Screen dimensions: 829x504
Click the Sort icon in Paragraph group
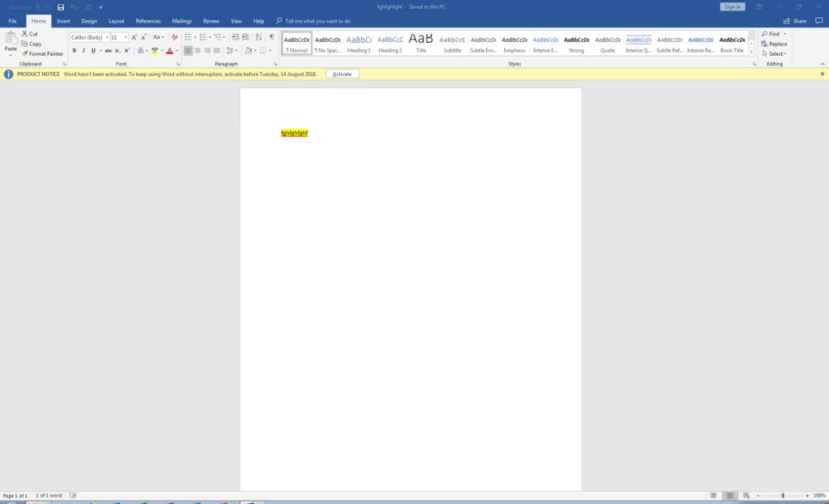258,37
